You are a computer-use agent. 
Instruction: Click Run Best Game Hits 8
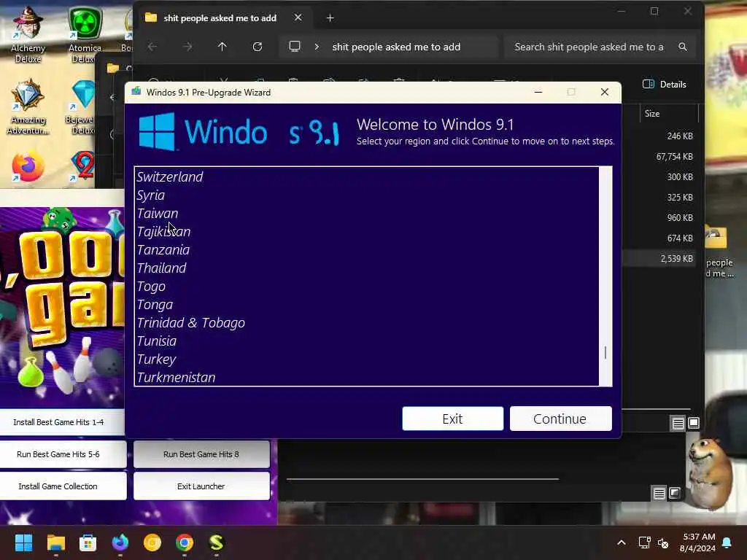click(201, 454)
